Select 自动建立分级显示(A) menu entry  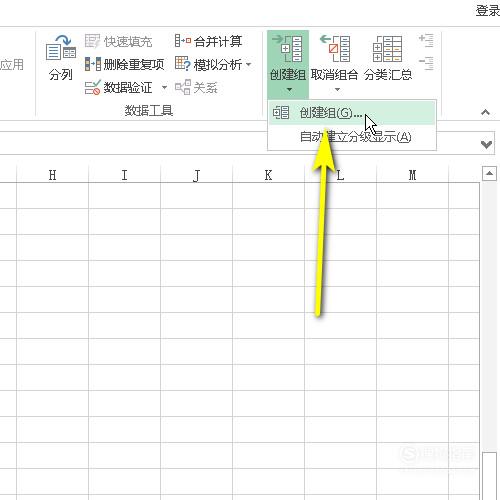point(352,137)
